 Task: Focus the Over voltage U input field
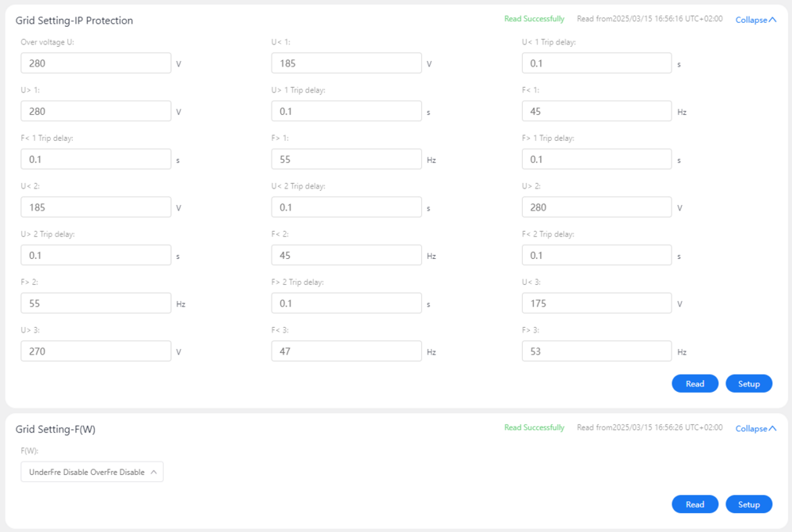[96, 63]
